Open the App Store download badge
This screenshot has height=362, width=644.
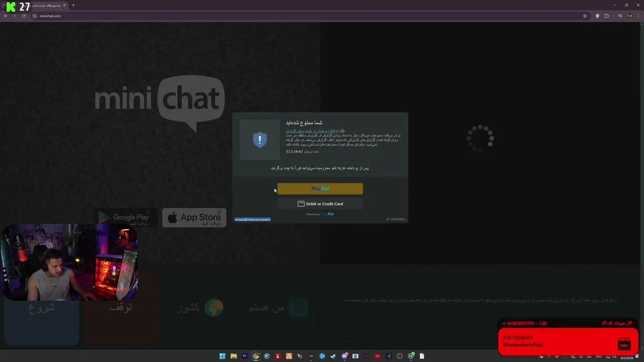pyautogui.click(x=194, y=218)
